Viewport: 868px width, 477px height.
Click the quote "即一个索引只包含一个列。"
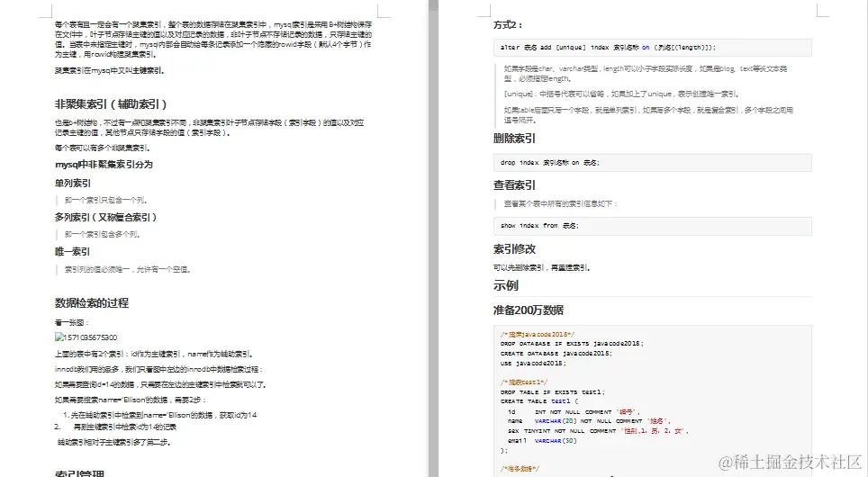point(105,200)
